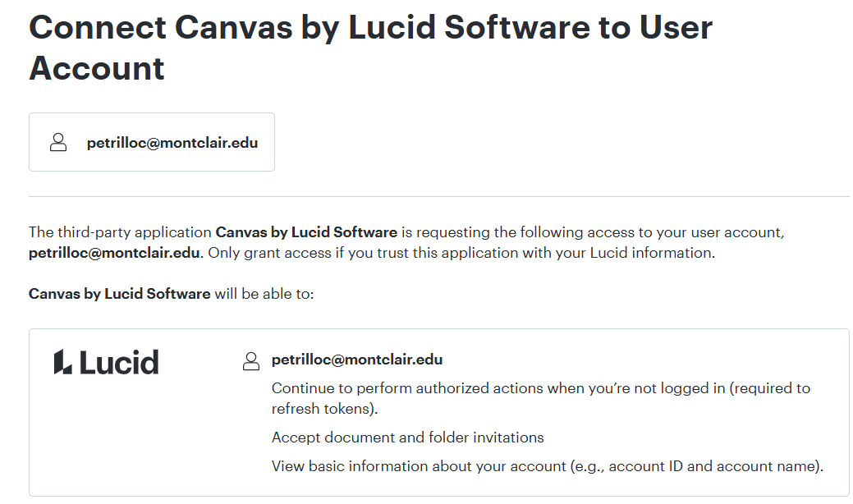Click the "refresh tokens)." permission text line
The height and width of the screenshot is (504, 853).
(x=325, y=409)
